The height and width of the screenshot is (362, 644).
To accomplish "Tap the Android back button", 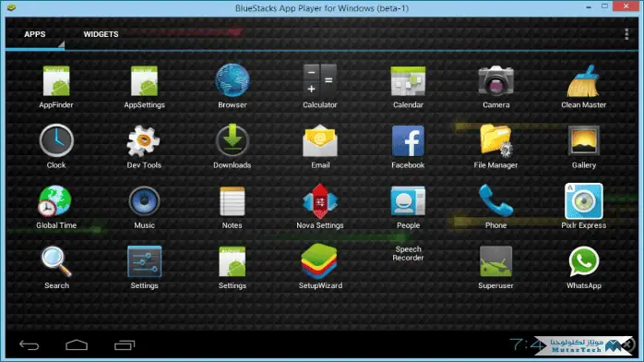I will [30, 345].
